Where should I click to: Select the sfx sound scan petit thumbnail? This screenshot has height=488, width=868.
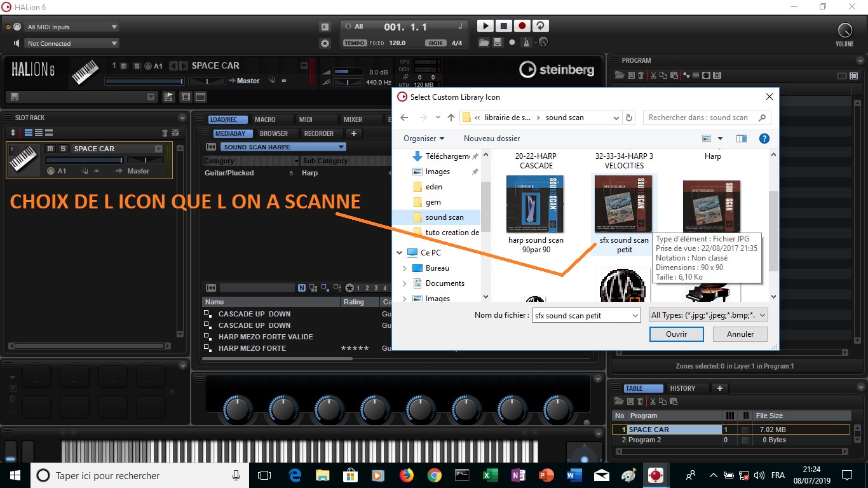623,203
